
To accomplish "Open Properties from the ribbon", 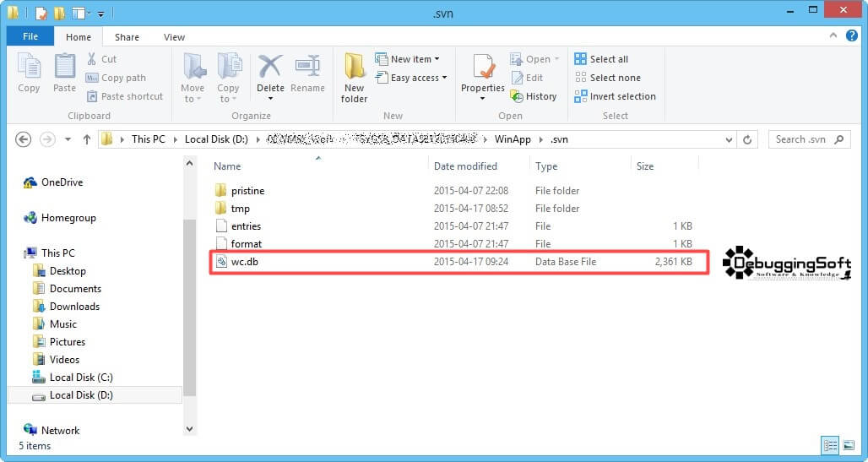I will click(x=483, y=77).
